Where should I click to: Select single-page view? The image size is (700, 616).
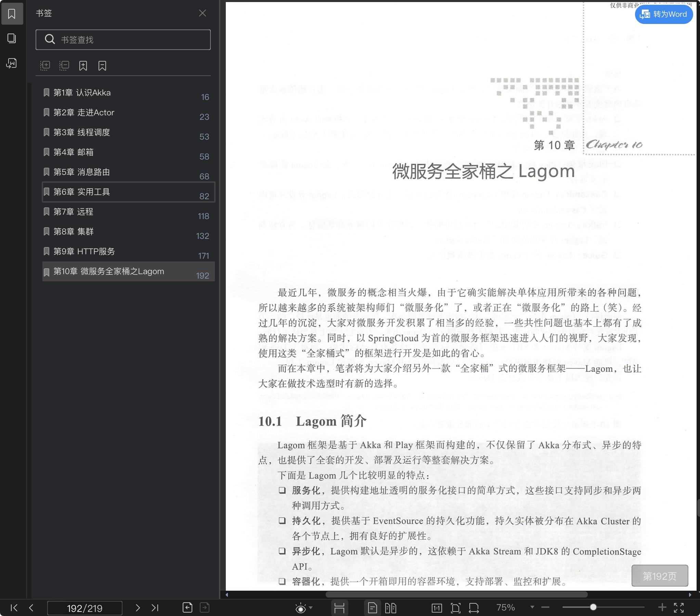pos(372,608)
